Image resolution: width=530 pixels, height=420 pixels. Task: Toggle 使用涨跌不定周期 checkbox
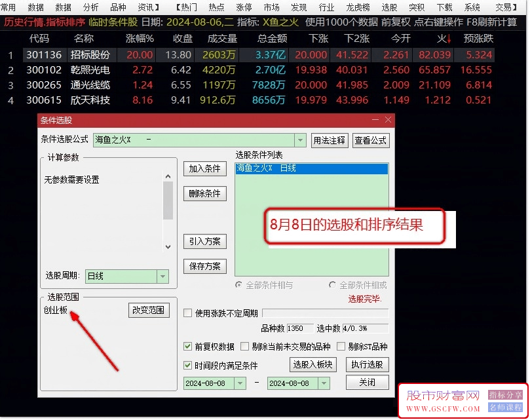(x=187, y=313)
